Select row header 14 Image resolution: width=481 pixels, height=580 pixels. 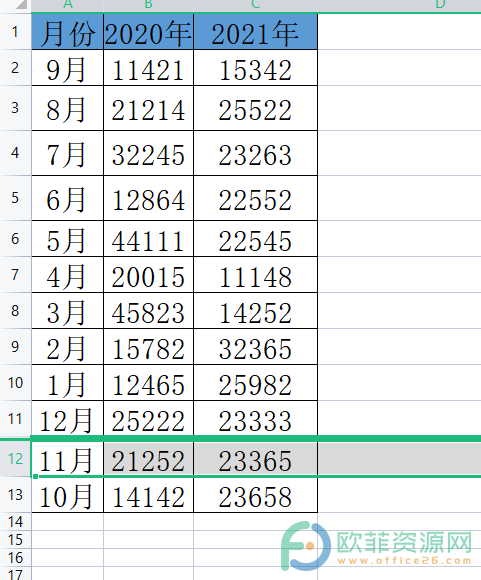tap(15, 522)
